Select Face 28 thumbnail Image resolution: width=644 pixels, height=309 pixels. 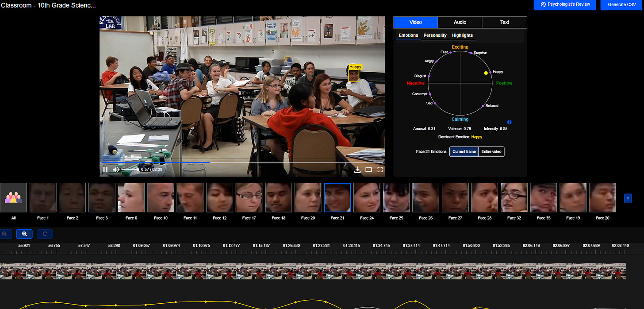tap(485, 197)
